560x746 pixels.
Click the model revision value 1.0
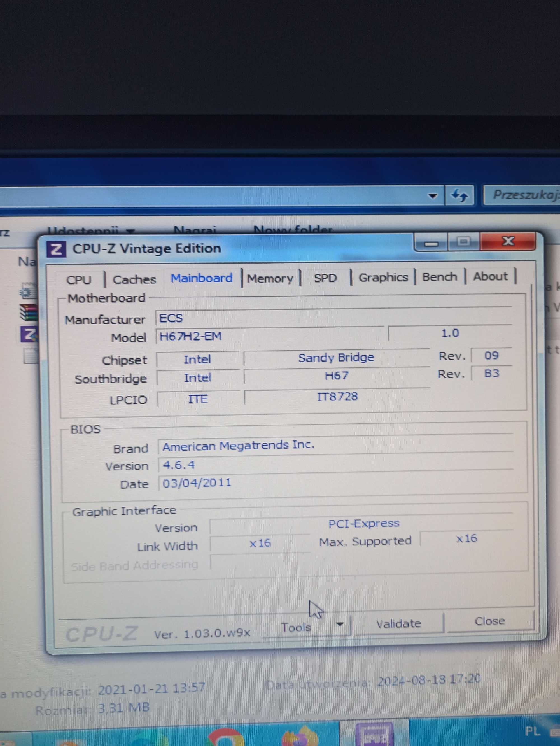[450, 334]
